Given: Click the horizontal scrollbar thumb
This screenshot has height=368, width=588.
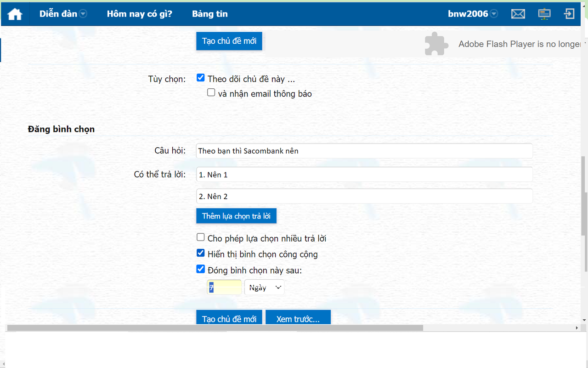Looking at the screenshot, I should [x=215, y=328].
